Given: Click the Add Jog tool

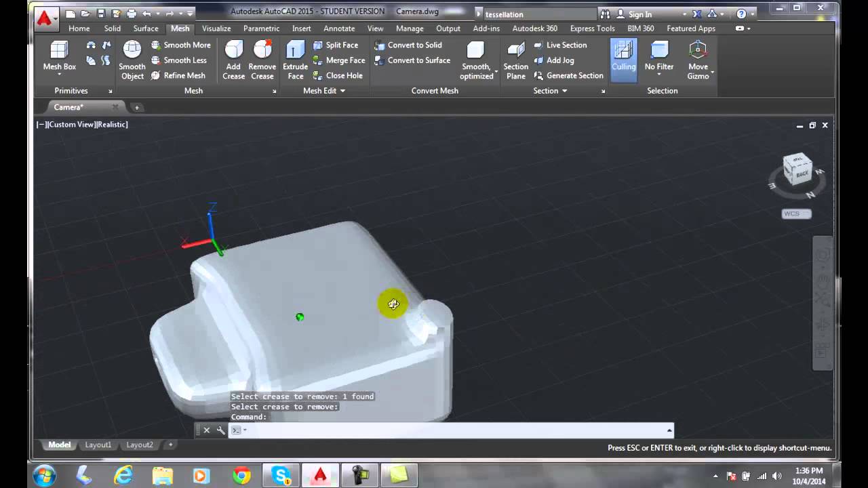Looking at the screenshot, I should click(554, 60).
